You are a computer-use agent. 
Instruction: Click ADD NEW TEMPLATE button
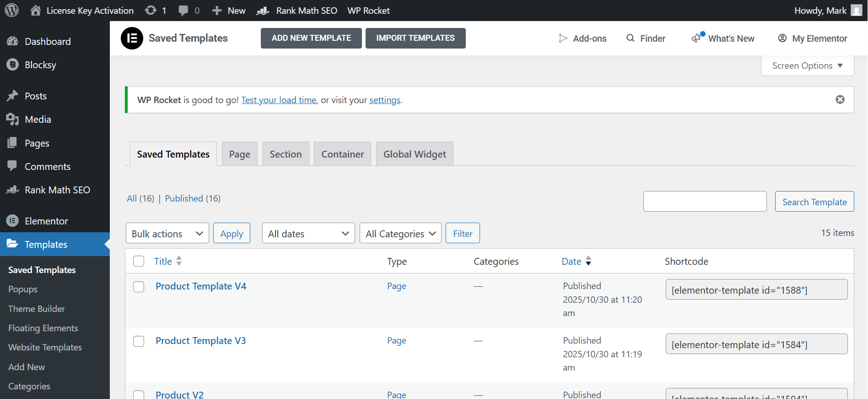311,38
